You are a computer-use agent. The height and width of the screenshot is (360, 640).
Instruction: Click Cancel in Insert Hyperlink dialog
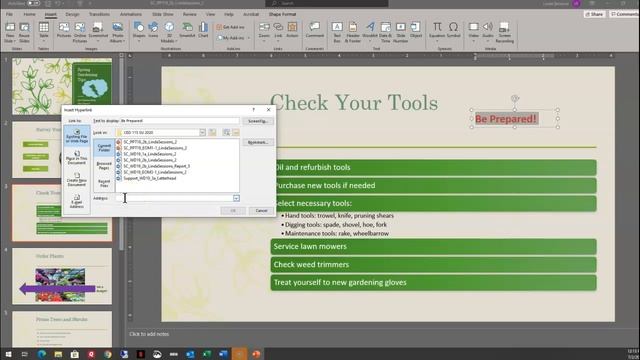[261, 211]
